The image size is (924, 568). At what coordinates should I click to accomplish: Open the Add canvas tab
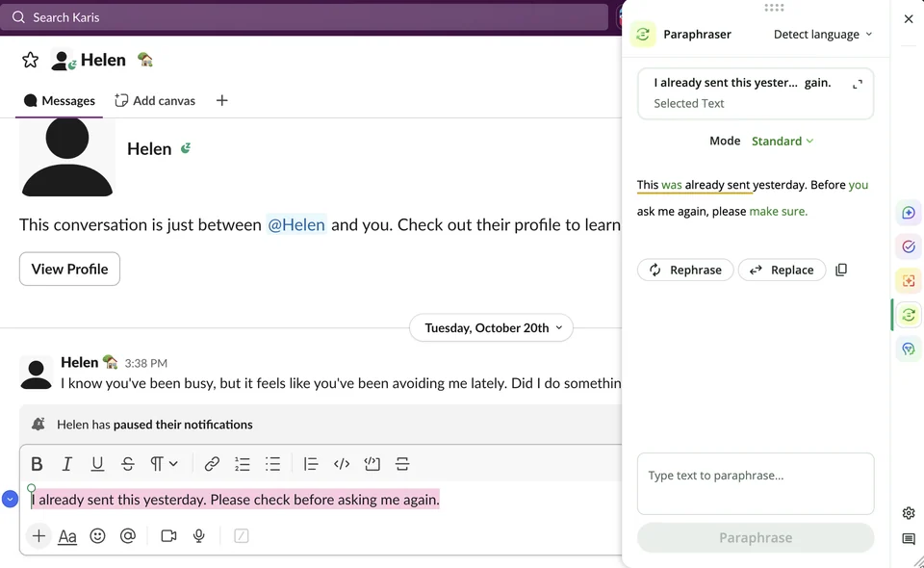click(155, 101)
